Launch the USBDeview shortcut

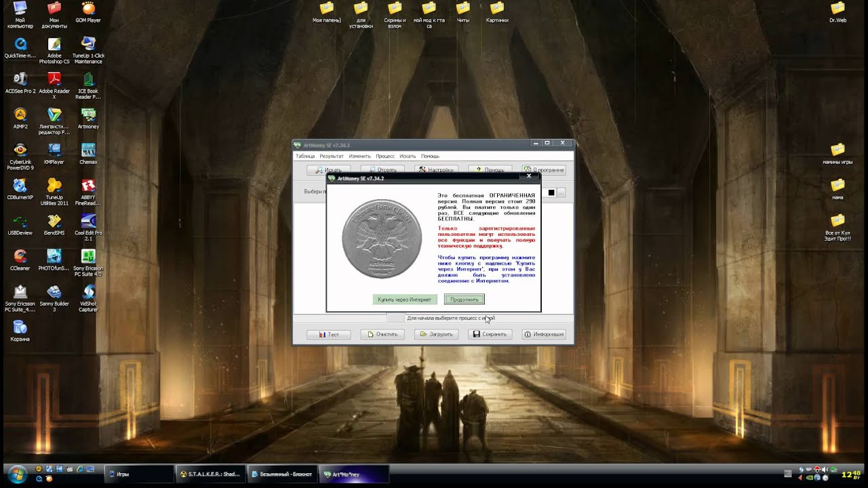pos(20,224)
